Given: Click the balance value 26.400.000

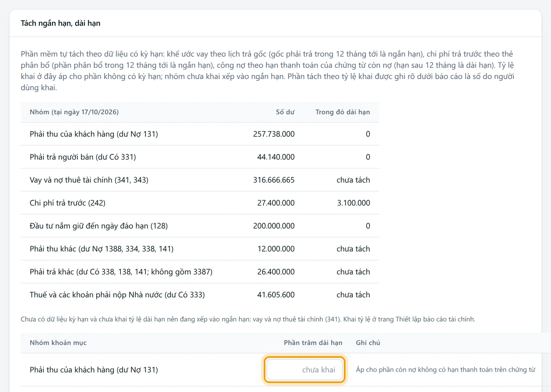Looking at the screenshot, I should pos(276,272).
